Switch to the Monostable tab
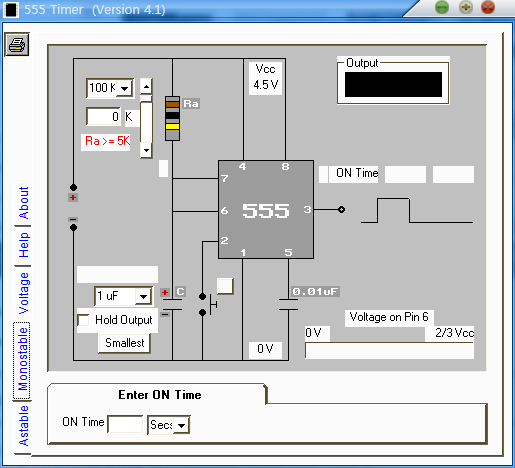The height and width of the screenshot is (468, 515). (x=22, y=360)
